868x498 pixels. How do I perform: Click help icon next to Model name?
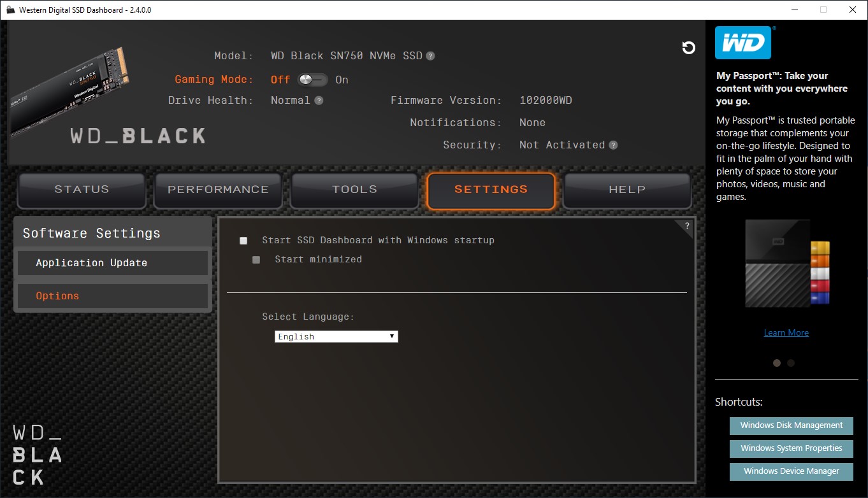coord(430,56)
